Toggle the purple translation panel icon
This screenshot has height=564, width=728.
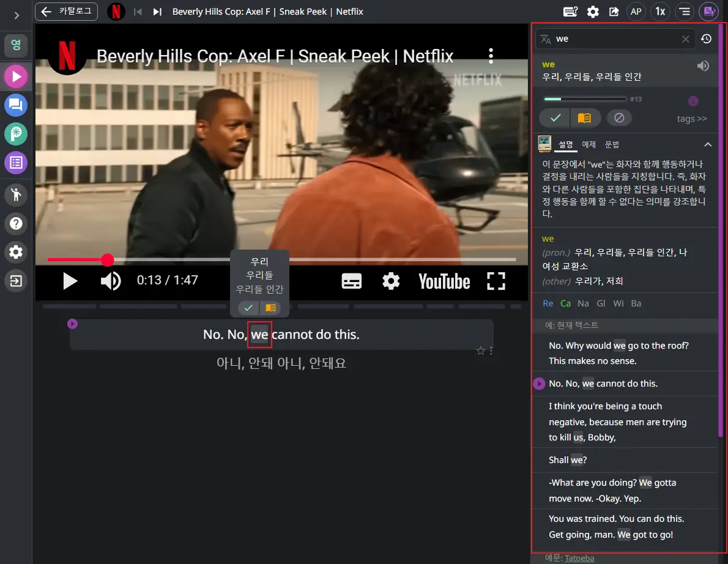click(709, 12)
